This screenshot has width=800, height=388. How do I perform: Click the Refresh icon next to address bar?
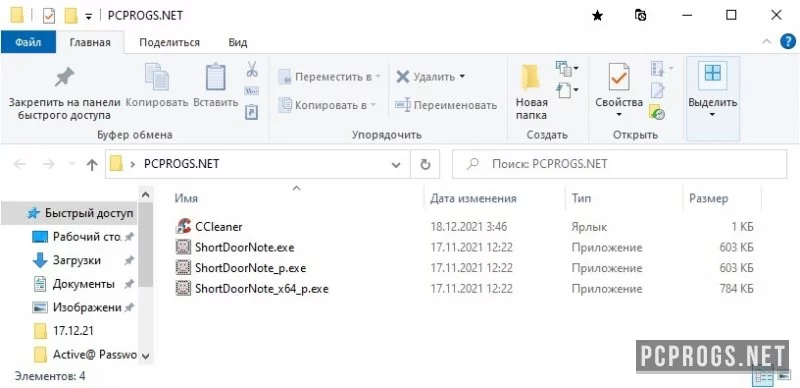(425, 164)
